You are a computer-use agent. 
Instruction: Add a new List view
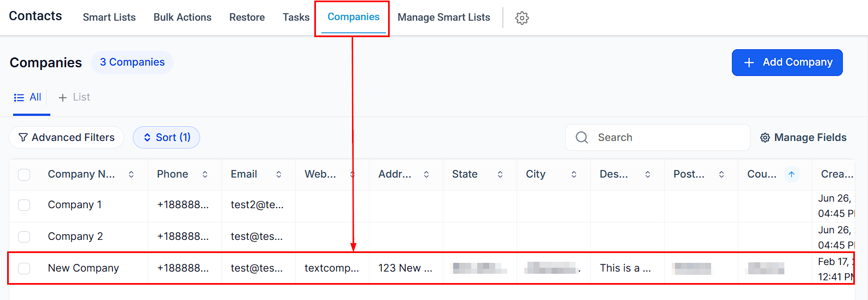click(74, 97)
